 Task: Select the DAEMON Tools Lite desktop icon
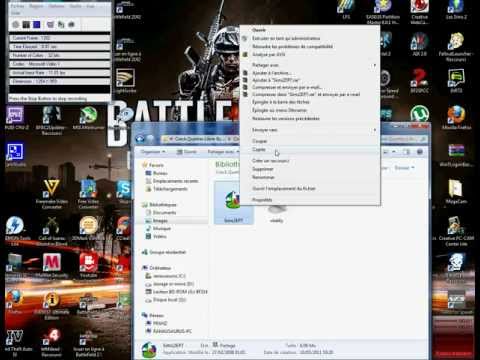click(x=15, y=231)
